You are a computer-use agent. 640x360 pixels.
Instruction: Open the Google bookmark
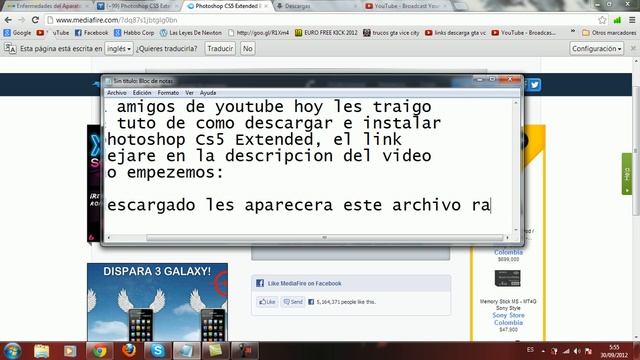pos(17,33)
